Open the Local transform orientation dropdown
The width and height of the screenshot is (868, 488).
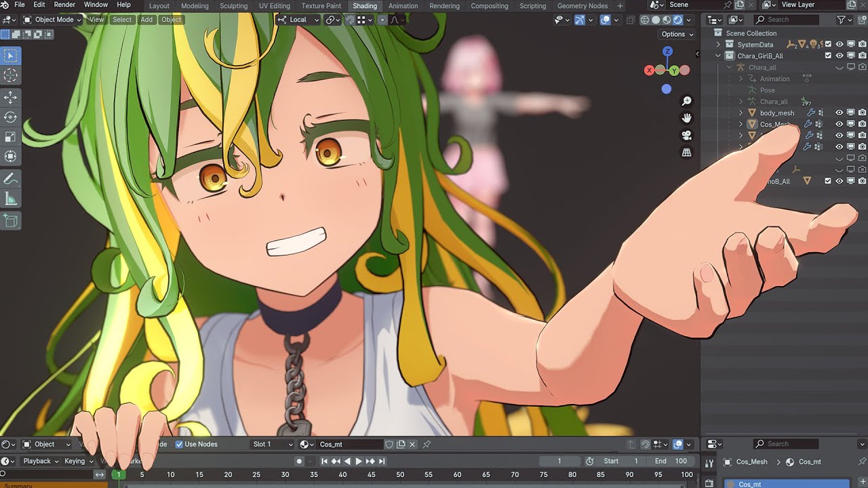(298, 20)
